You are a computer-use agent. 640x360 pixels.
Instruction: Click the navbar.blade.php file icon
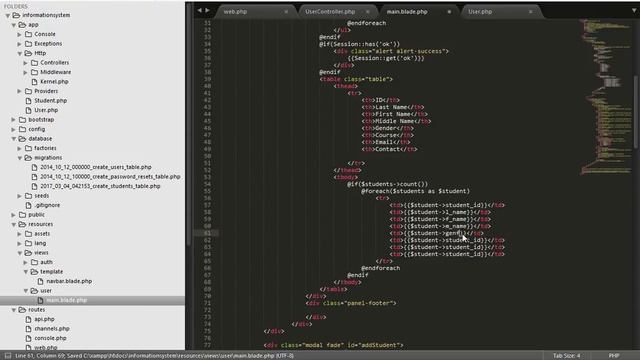point(40,281)
